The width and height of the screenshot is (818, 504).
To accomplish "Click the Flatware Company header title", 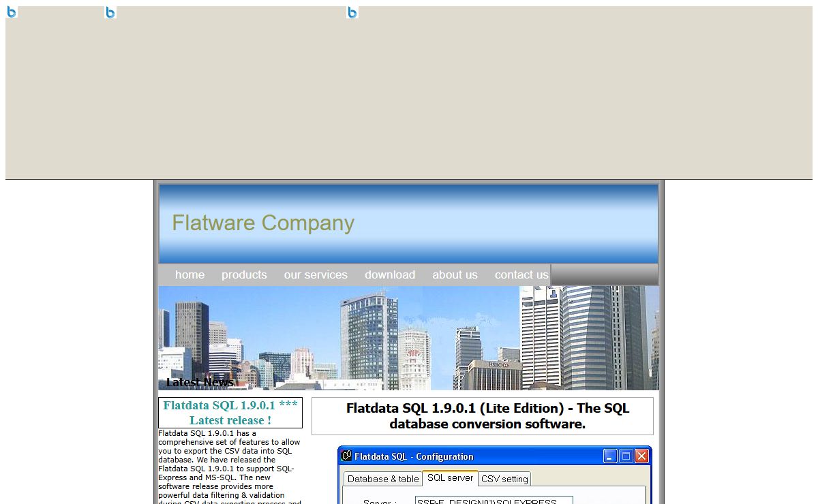I will [x=263, y=223].
